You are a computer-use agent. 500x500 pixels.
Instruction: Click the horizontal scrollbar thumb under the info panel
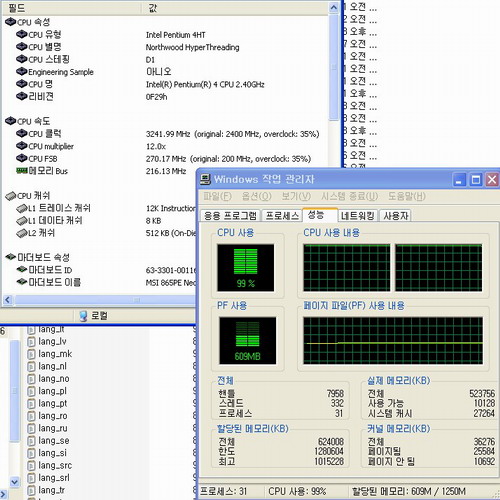[105, 300]
